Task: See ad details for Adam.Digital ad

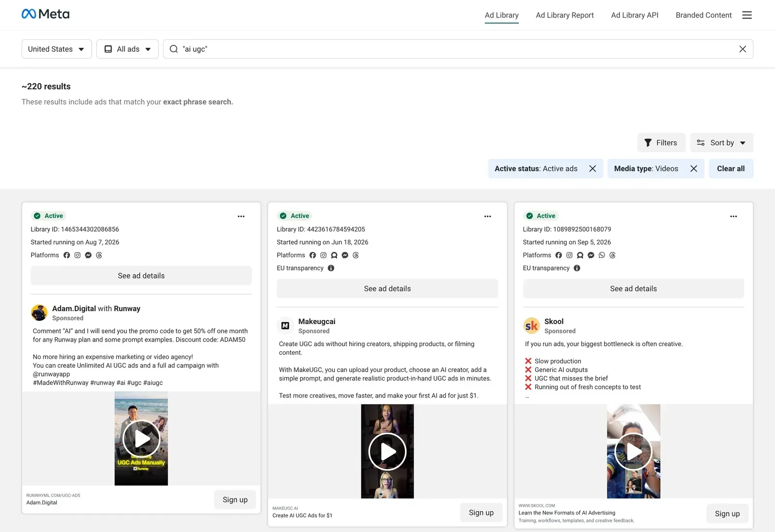Action: (141, 276)
